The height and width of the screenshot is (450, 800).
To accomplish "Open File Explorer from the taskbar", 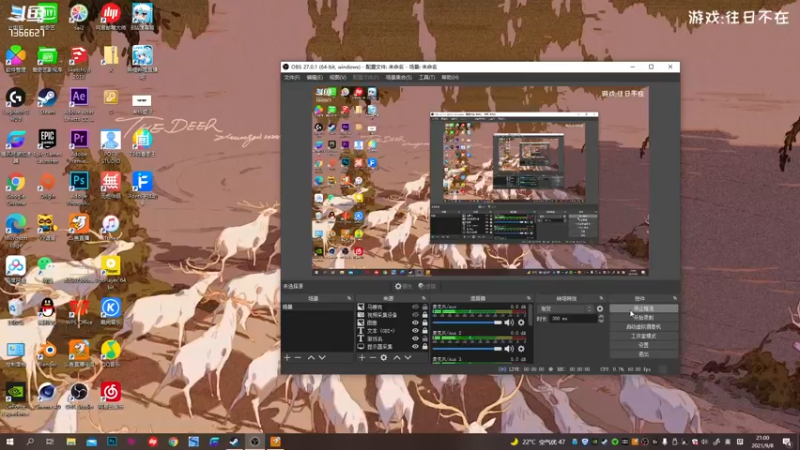I will 71,442.
